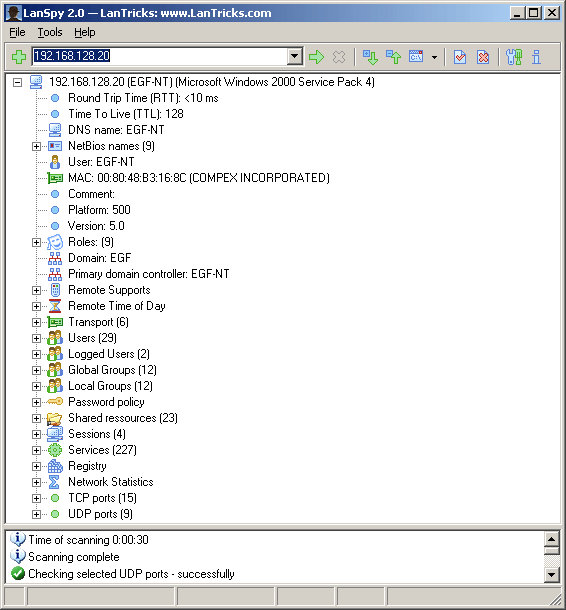This screenshot has width=566, height=610.
Task: Expand the Users (29) node
Action: [36, 338]
